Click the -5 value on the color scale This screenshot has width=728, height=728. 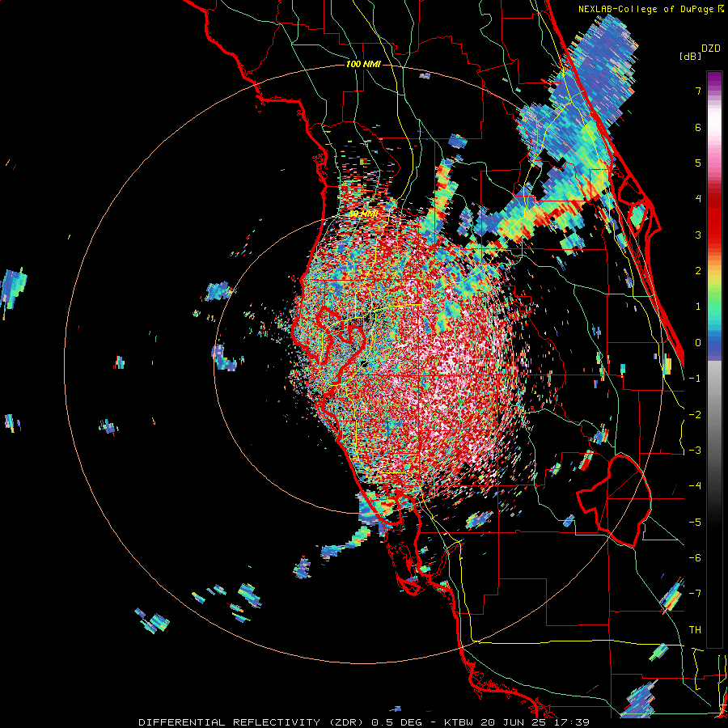(695, 523)
